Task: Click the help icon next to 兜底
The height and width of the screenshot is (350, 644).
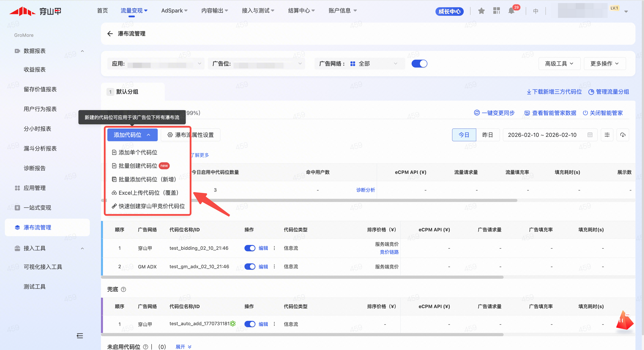Action: click(124, 289)
